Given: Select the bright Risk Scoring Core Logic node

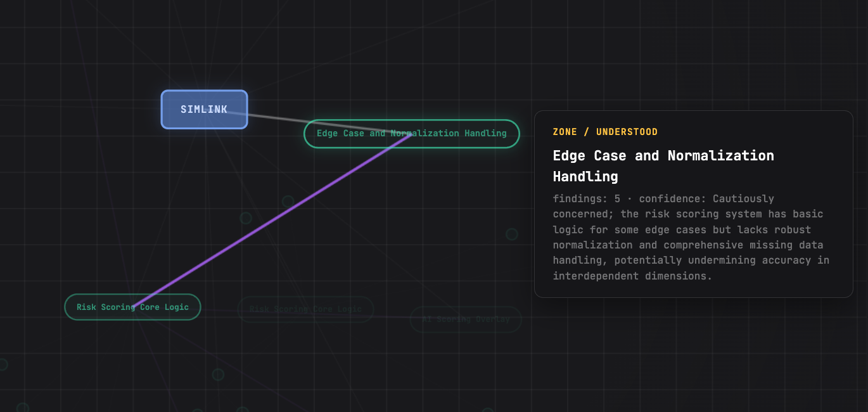Looking at the screenshot, I should pos(132,307).
